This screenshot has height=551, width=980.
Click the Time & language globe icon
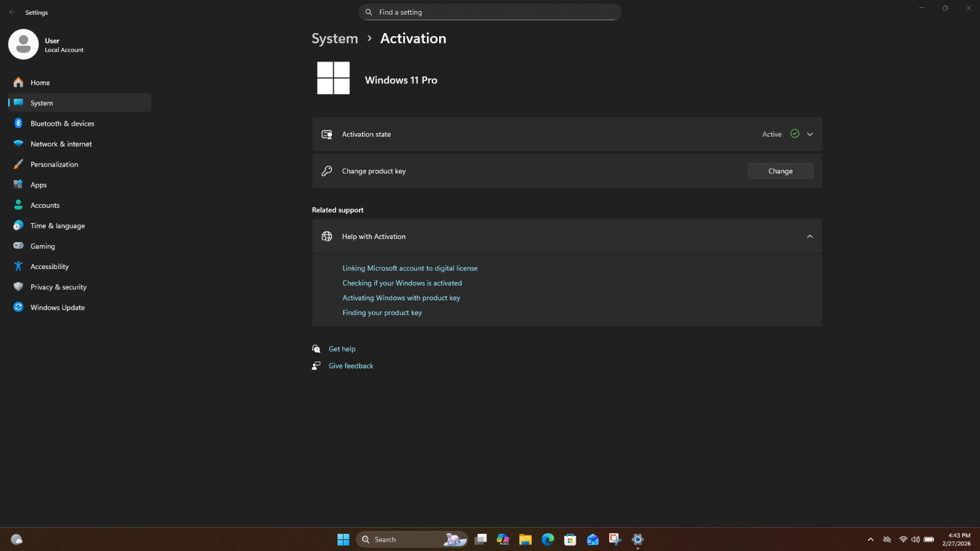(x=18, y=226)
